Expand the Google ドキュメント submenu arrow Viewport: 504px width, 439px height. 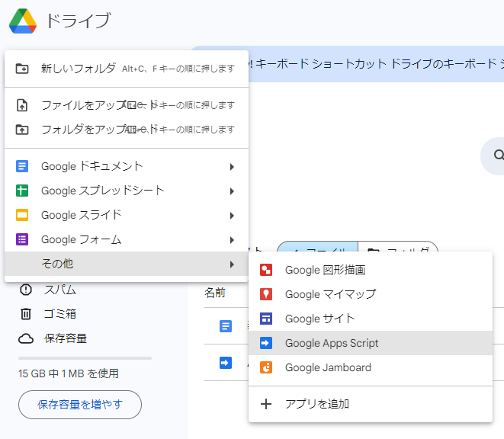click(231, 166)
